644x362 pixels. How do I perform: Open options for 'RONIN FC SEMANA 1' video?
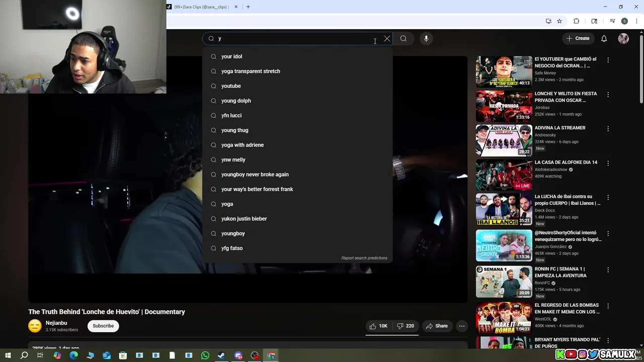[608, 270]
